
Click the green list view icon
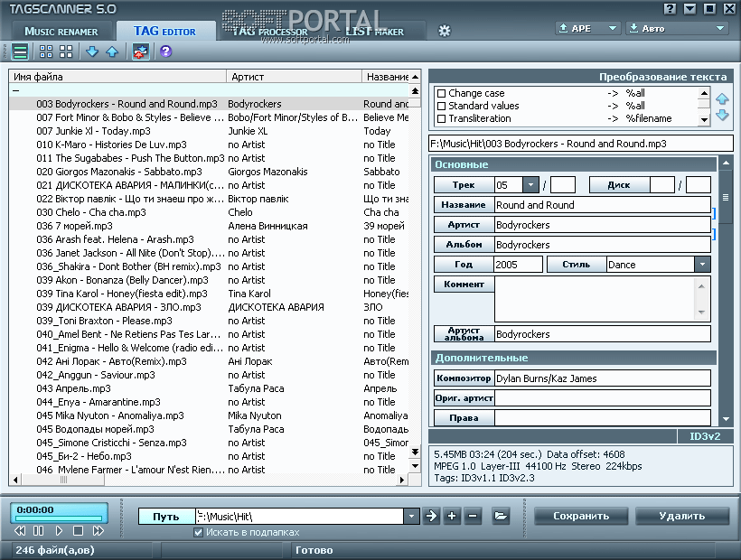(20, 51)
